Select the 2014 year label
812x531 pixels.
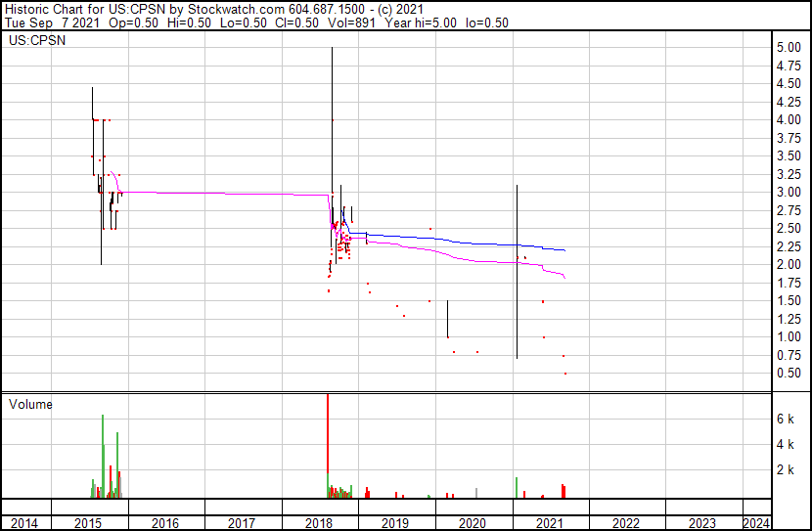pyautogui.click(x=23, y=523)
